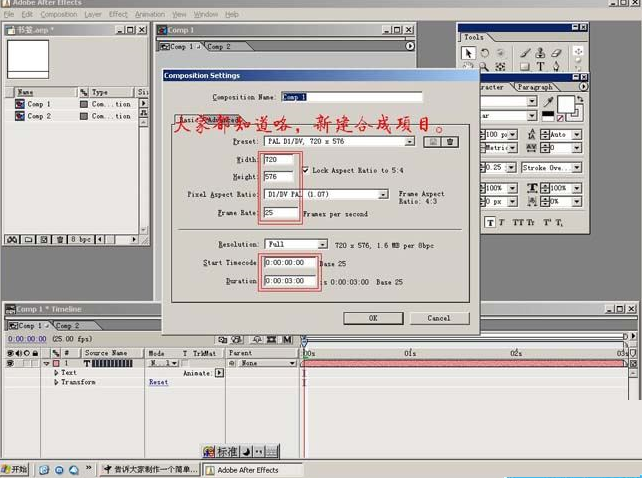The height and width of the screenshot is (478, 642).
Task: Toggle visibility eye of layer 1
Action: 11,363
